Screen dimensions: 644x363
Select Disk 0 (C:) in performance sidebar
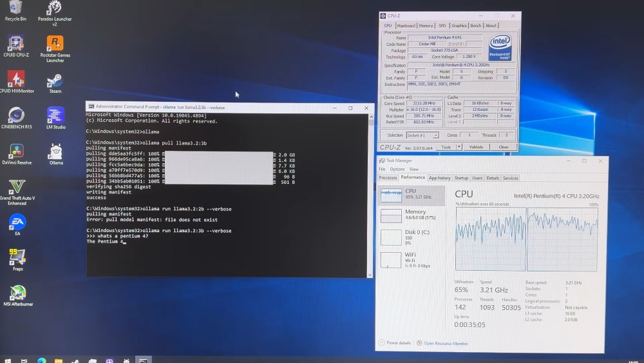click(x=411, y=237)
